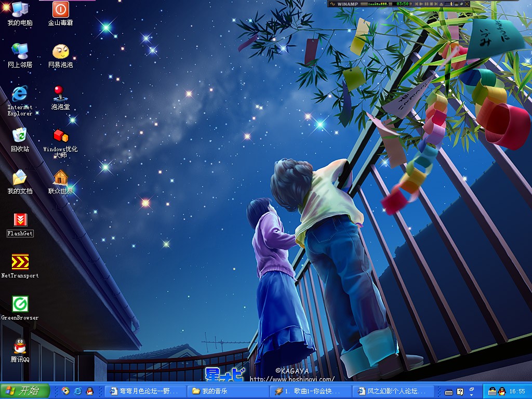The width and height of the screenshot is (532, 399).
Task: Click the language bar restore icon
Action: (x=472, y=389)
